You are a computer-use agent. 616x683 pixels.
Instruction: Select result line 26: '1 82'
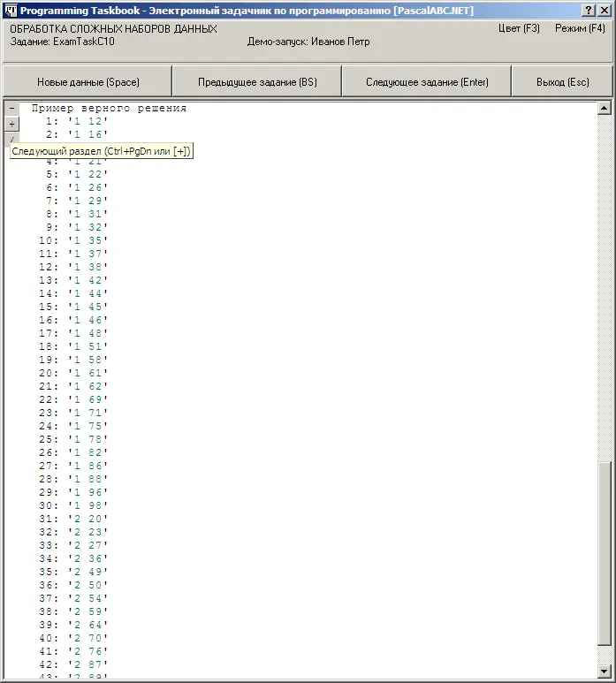click(72, 452)
